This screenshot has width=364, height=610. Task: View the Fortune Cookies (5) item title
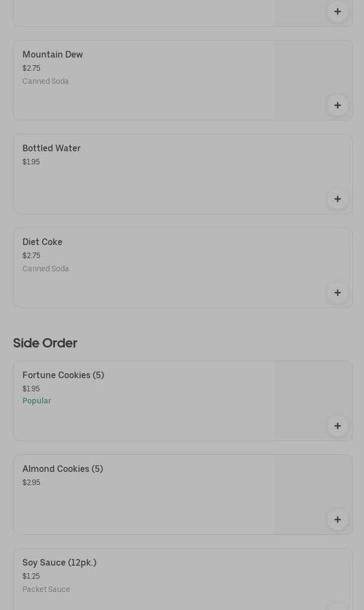(x=63, y=375)
